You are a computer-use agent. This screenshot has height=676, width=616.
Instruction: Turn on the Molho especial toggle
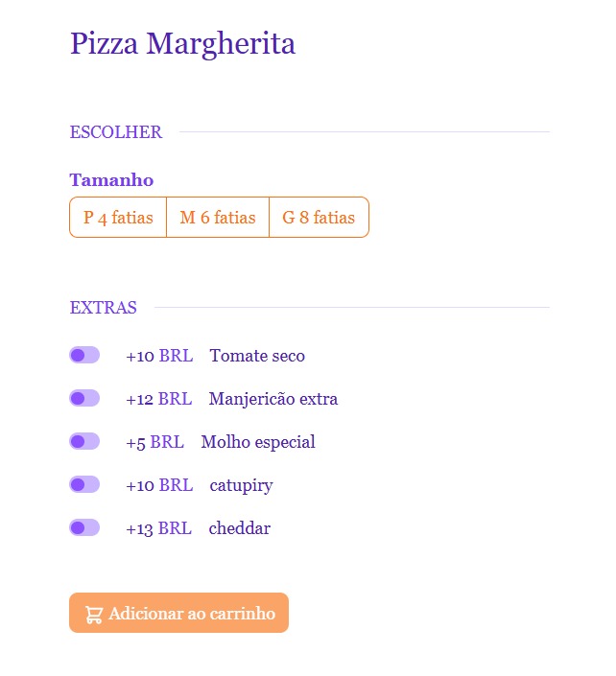tap(84, 442)
